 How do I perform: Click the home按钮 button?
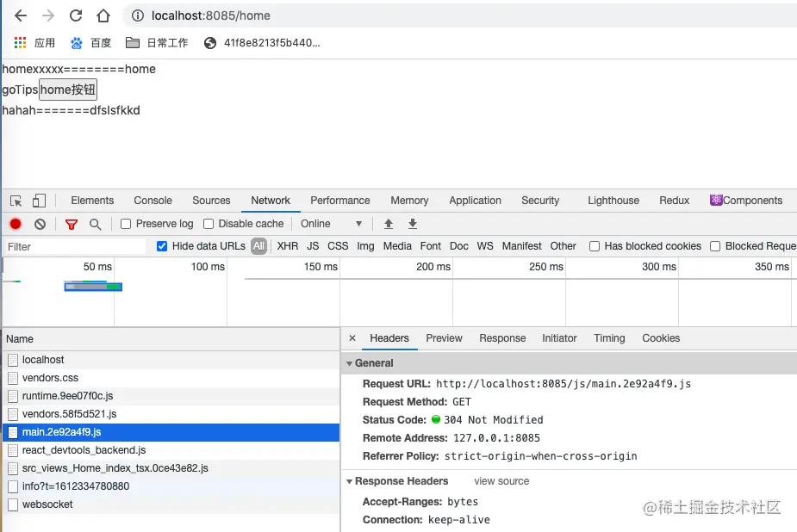pyautogui.click(x=68, y=90)
